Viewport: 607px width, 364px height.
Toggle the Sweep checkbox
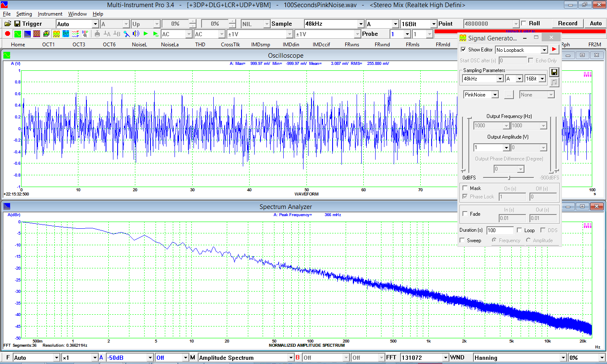pos(462,241)
